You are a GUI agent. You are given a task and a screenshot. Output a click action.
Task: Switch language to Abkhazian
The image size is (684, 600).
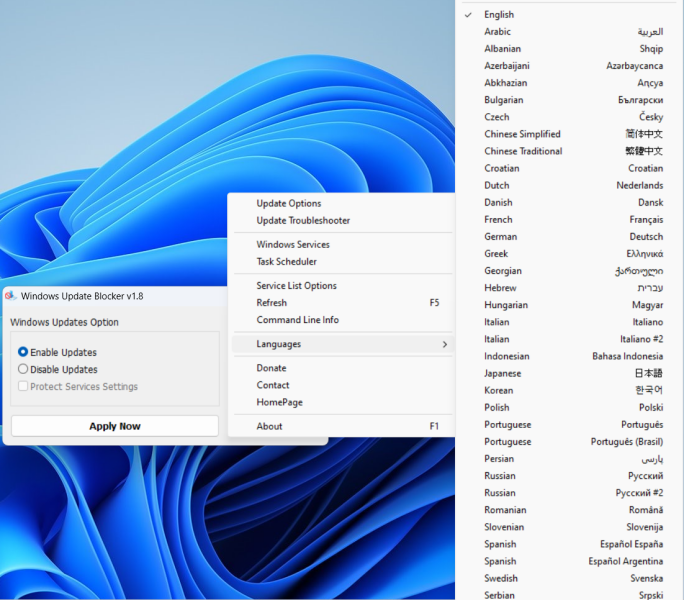[569, 82]
